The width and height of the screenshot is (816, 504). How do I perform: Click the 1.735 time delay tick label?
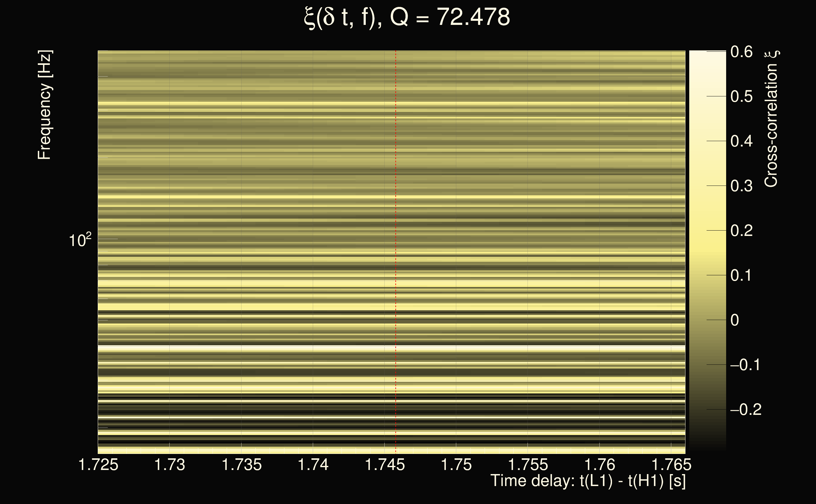click(242, 465)
